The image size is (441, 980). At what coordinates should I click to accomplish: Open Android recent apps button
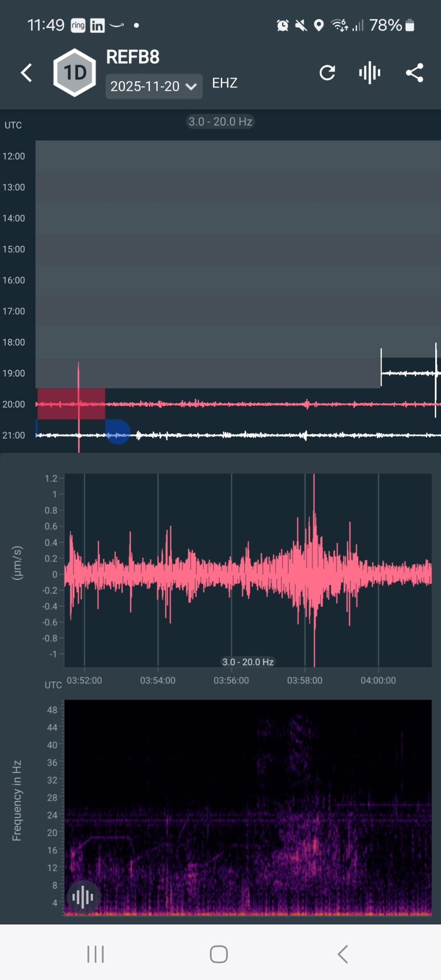[95, 954]
